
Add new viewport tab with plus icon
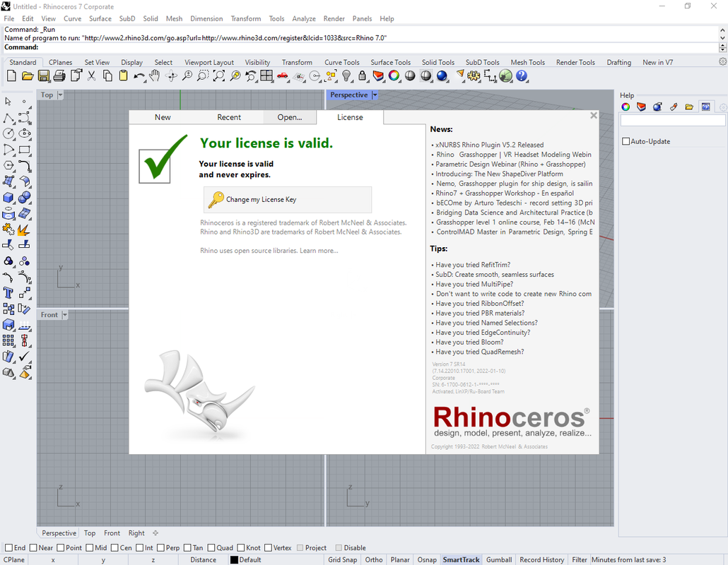(155, 533)
